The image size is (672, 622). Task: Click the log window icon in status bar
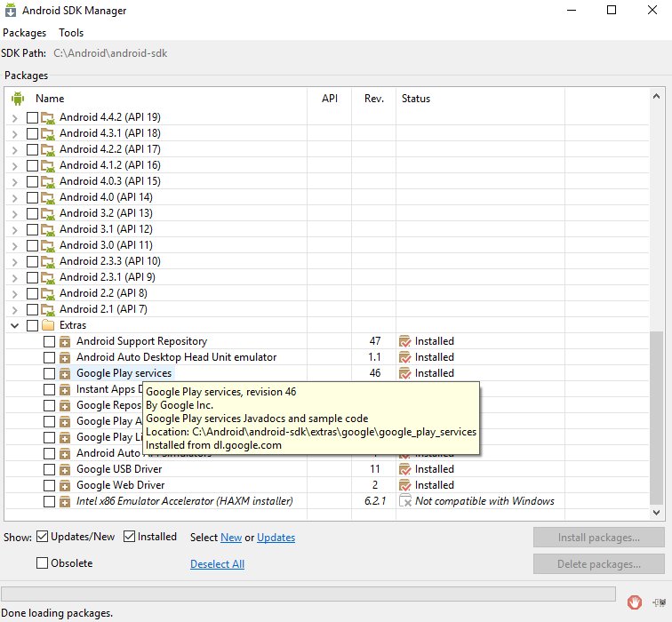[x=660, y=602]
